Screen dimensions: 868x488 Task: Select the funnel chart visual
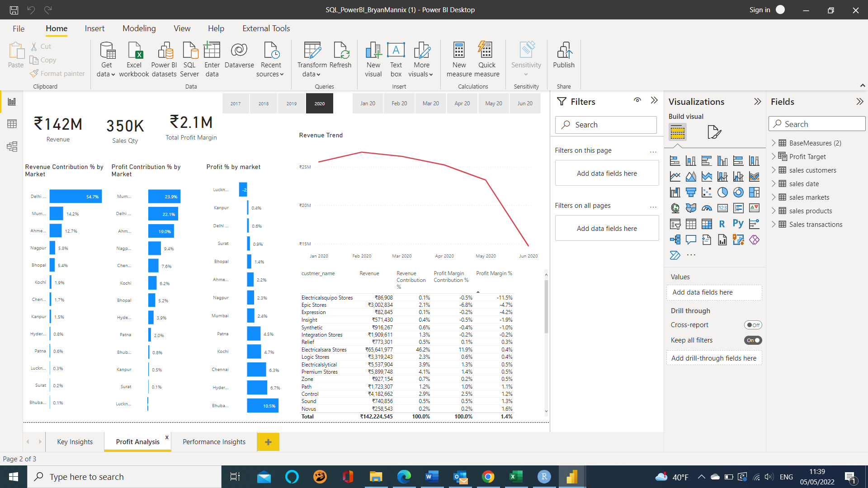pyautogui.click(x=691, y=192)
